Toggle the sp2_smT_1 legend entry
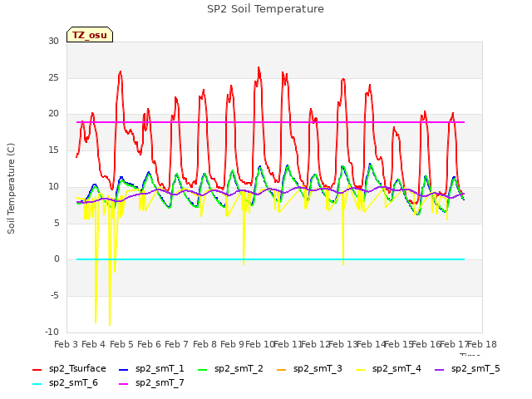The height and width of the screenshot is (399, 532). (151, 369)
